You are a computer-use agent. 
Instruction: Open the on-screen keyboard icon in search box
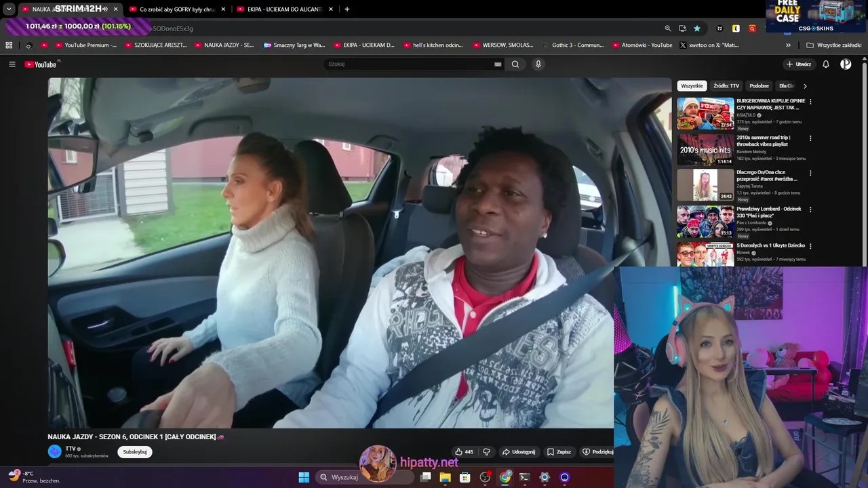(498, 64)
